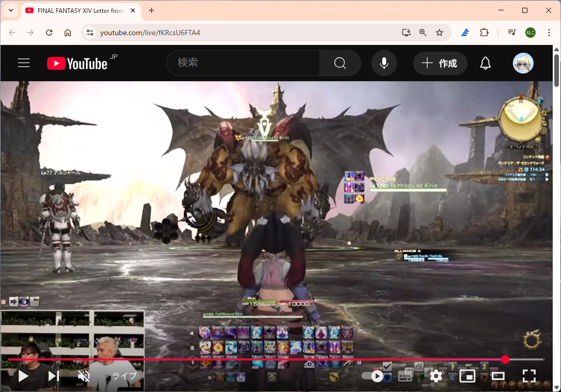Open the Extensions puzzle menu

(484, 33)
